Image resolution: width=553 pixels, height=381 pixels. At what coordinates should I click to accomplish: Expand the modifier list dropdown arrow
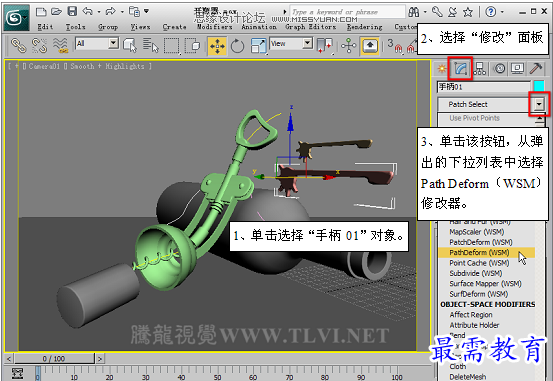[539, 104]
